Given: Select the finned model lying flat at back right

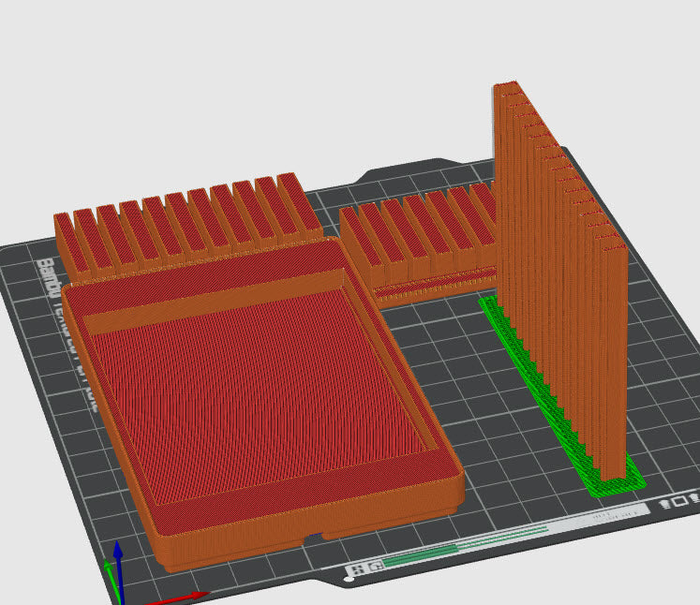Looking at the screenshot, I should click(417, 243).
